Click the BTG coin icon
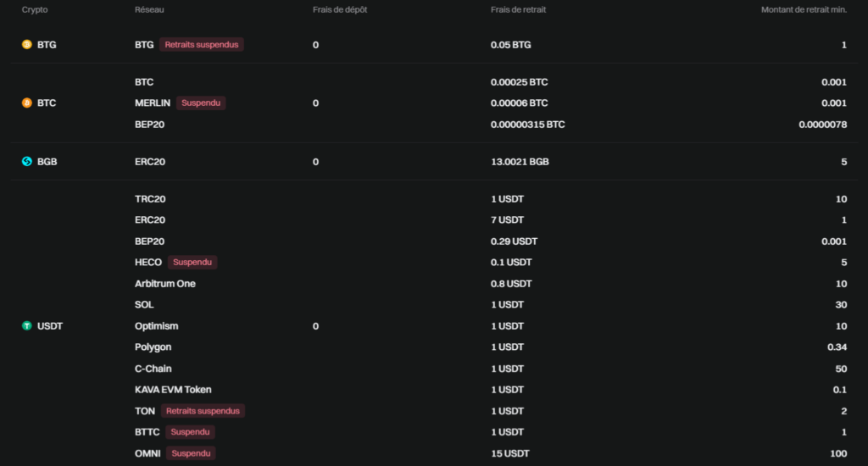The width and height of the screenshot is (868, 466). pyautogui.click(x=26, y=45)
